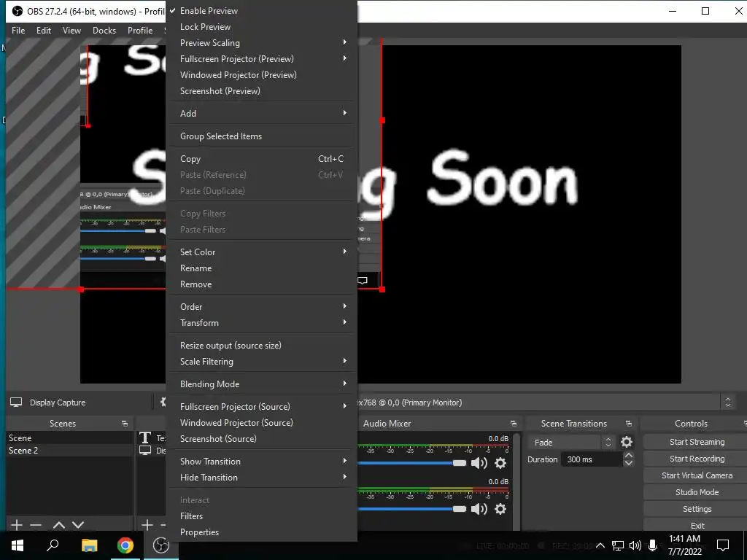Screen dimensions: 747x560
Task: Click the Duration 300 ms field
Action: 591,459
